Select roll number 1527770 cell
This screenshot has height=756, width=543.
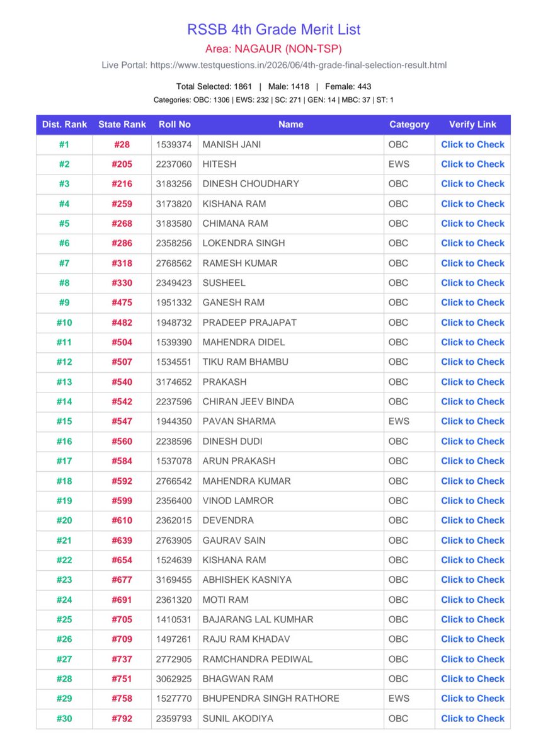pos(174,698)
